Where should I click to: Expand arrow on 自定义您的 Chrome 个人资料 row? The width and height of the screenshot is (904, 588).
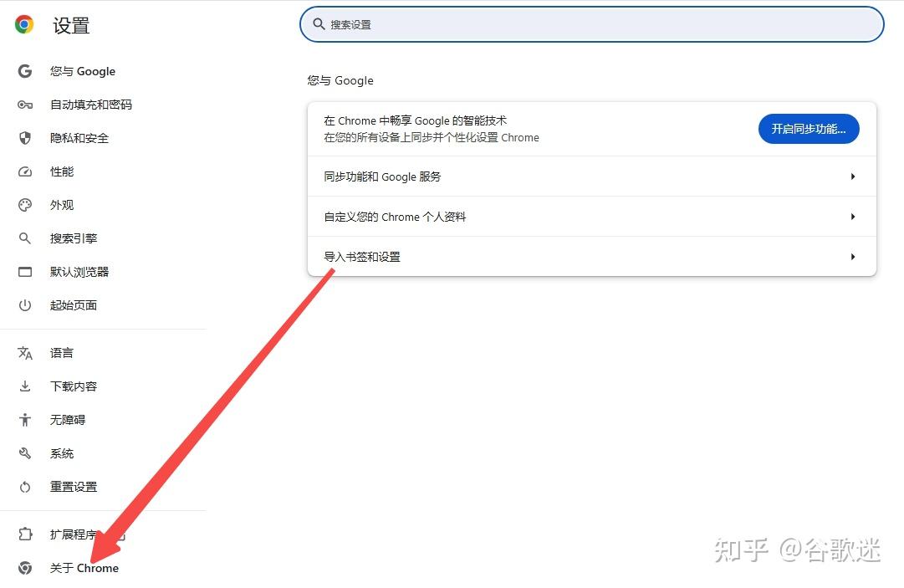click(853, 217)
